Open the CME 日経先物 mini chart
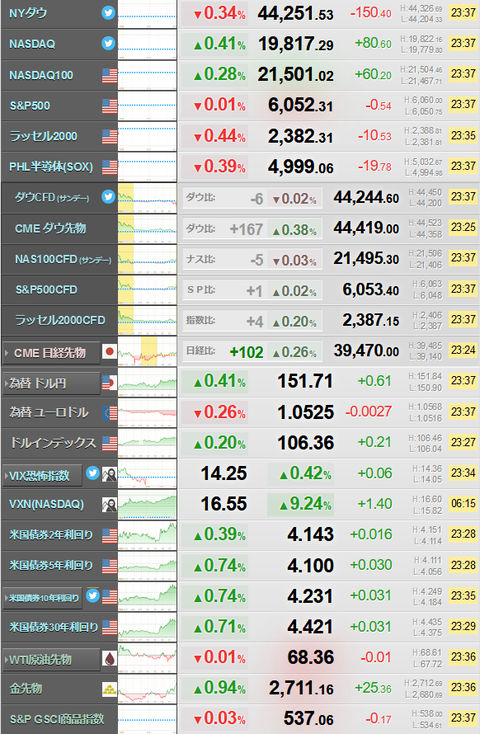This screenshot has width=480, height=734. [x=147, y=352]
